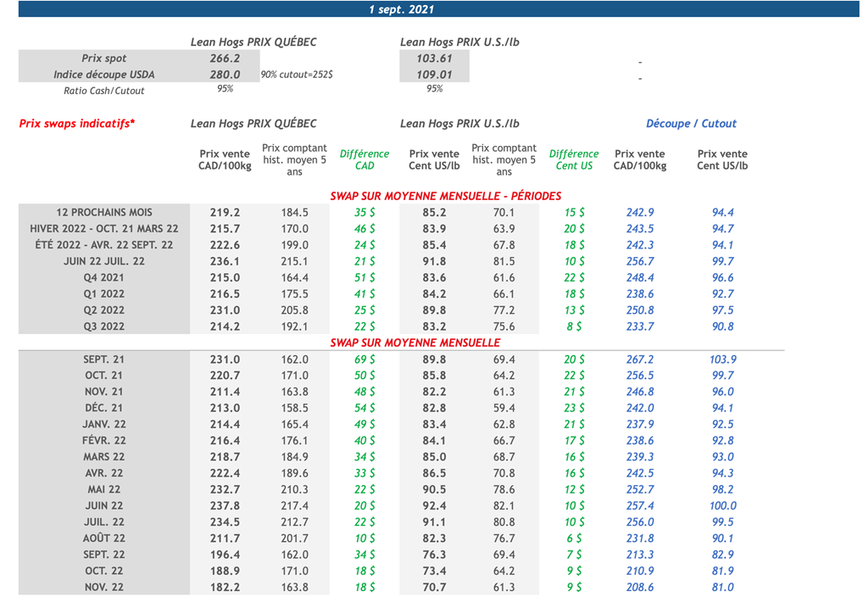Select the "Prix spot" row label
868x597 pixels.
104,59
